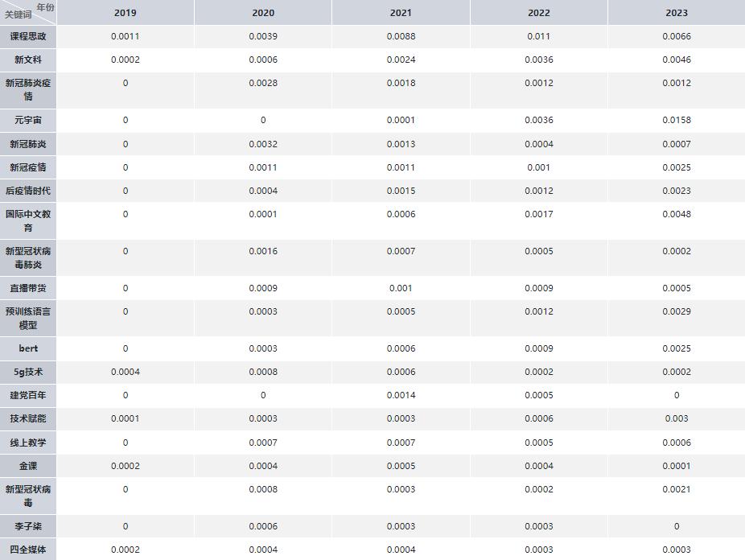This screenshot has width=745, height=560.
Task: Click the 直播带货 keyword label
Action: click(x=28, y=288)
